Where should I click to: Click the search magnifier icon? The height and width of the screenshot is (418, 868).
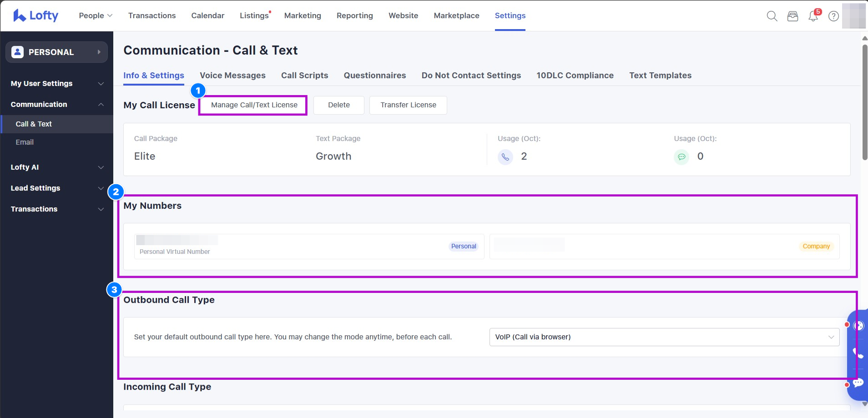coord(772,16)
